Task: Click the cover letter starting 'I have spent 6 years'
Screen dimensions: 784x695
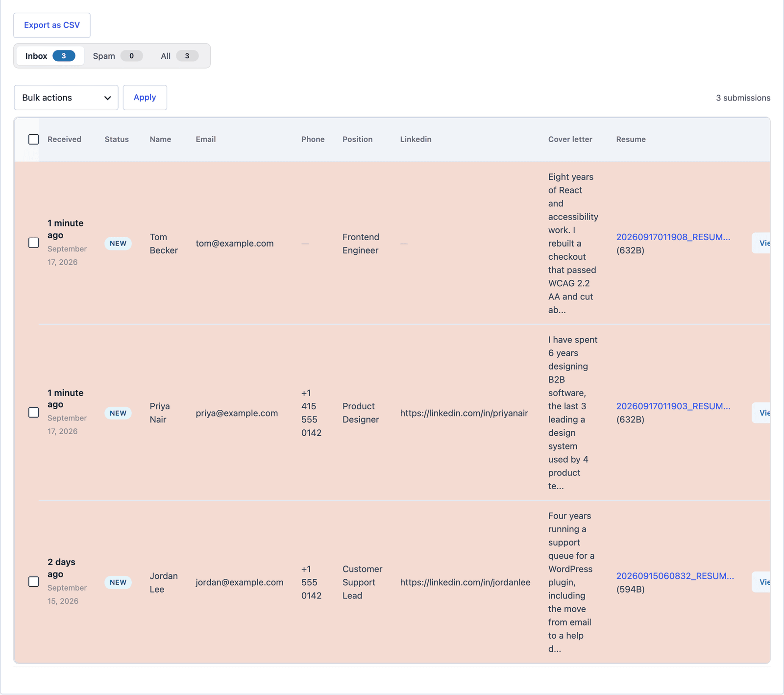Action: coord(573,413)
